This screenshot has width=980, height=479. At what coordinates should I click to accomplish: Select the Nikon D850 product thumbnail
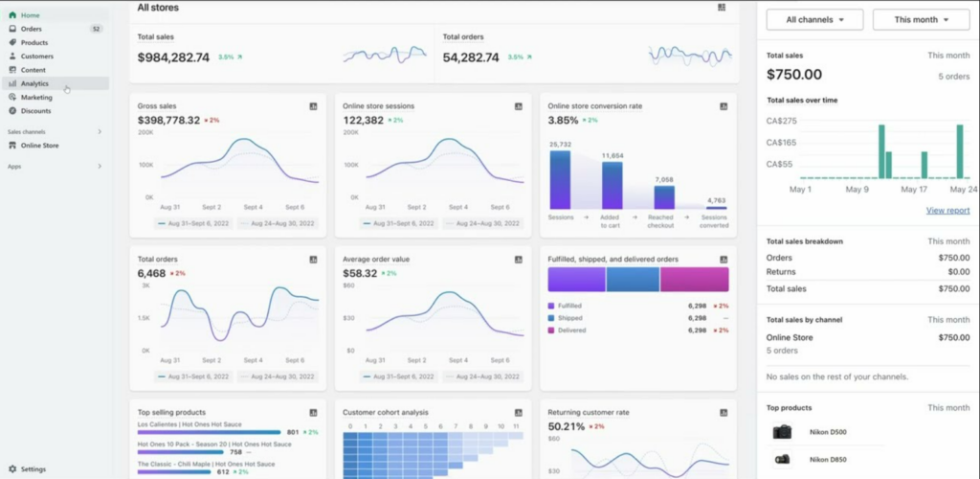[x=782, y=460]
